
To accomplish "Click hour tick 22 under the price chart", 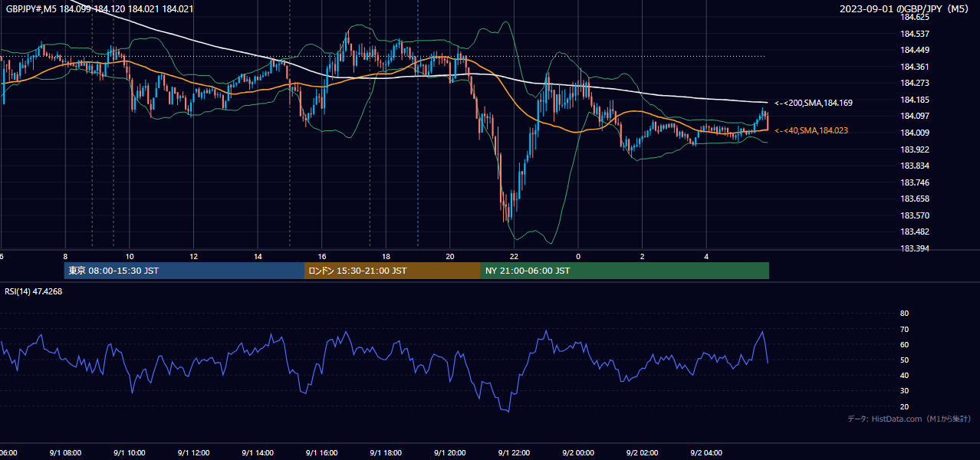I will [x=514, y=256].
